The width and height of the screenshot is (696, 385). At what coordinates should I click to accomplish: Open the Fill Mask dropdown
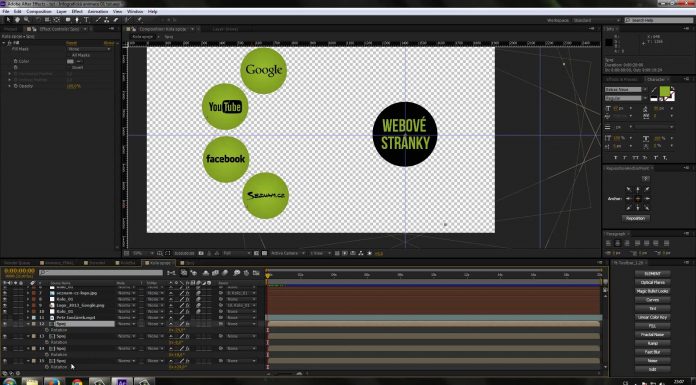click(x=89, y=49)
